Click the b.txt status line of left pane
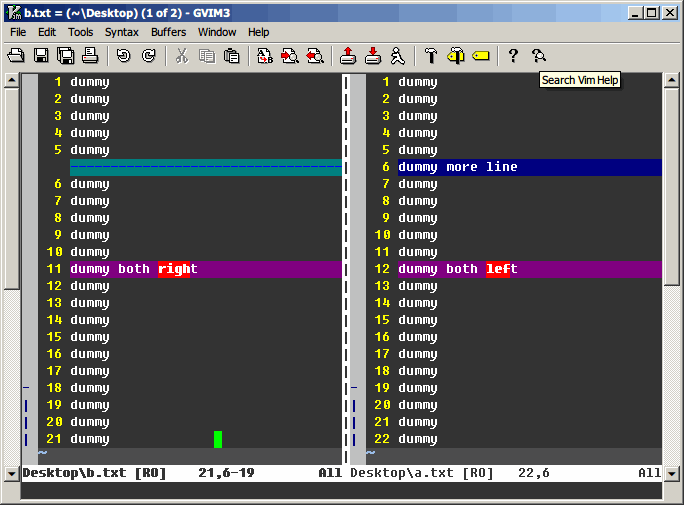The image size is (684, 505). tap(95, 473)
